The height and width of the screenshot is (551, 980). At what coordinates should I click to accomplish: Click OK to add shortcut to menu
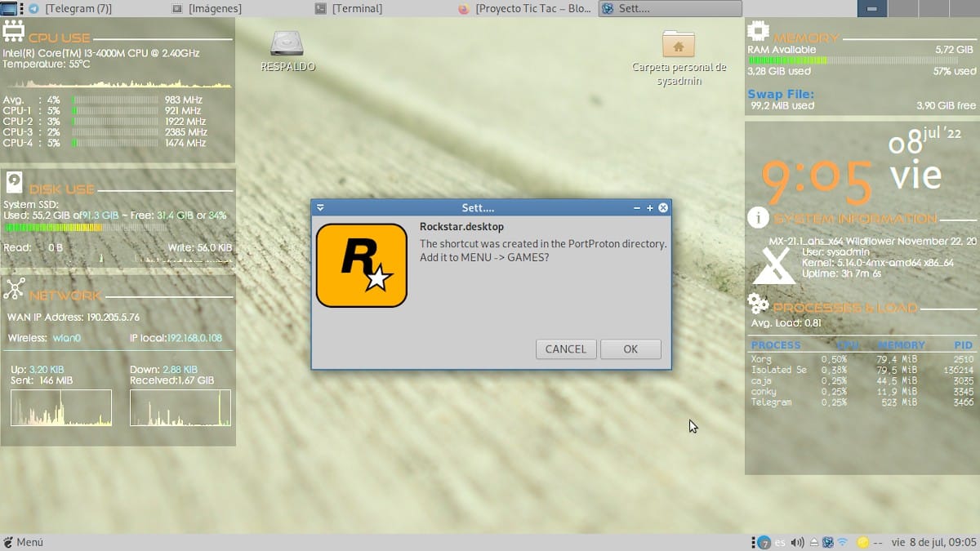click(630, 349)
